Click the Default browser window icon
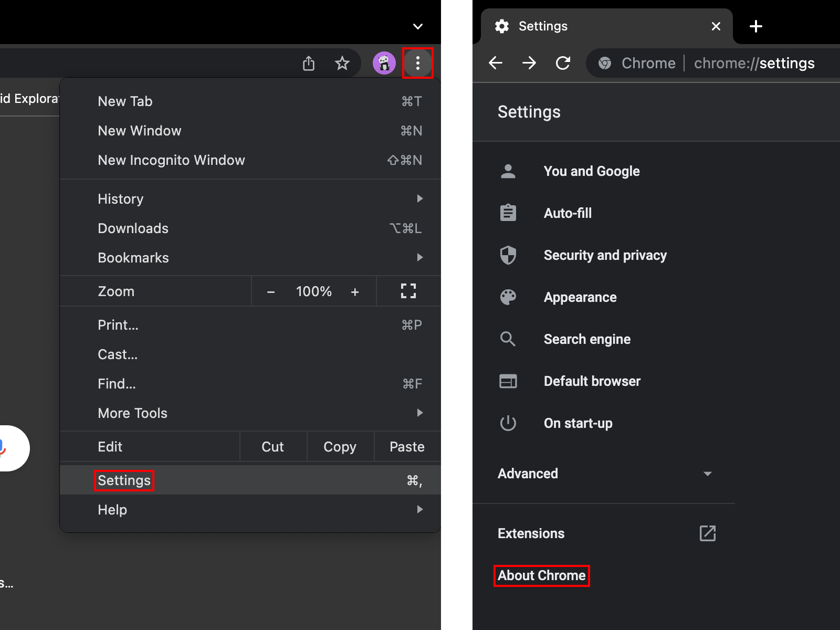The image size is (840, 630). pos(508,381)
